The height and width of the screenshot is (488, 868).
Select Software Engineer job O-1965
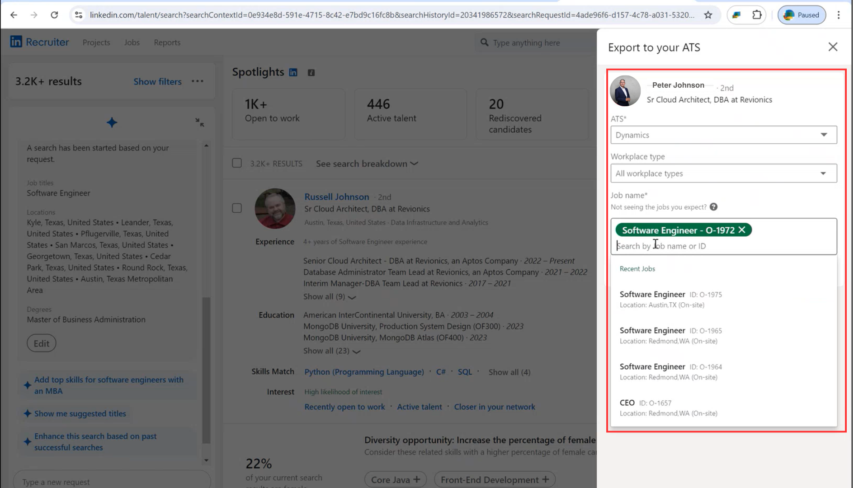point(723,335)
